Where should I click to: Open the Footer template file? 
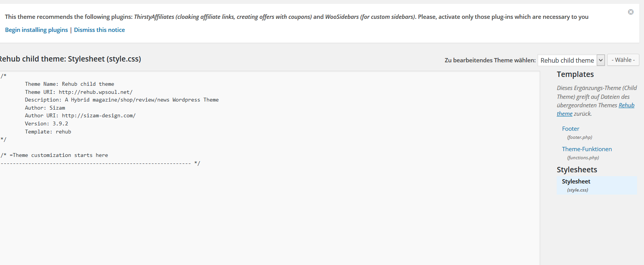point(571,129)
